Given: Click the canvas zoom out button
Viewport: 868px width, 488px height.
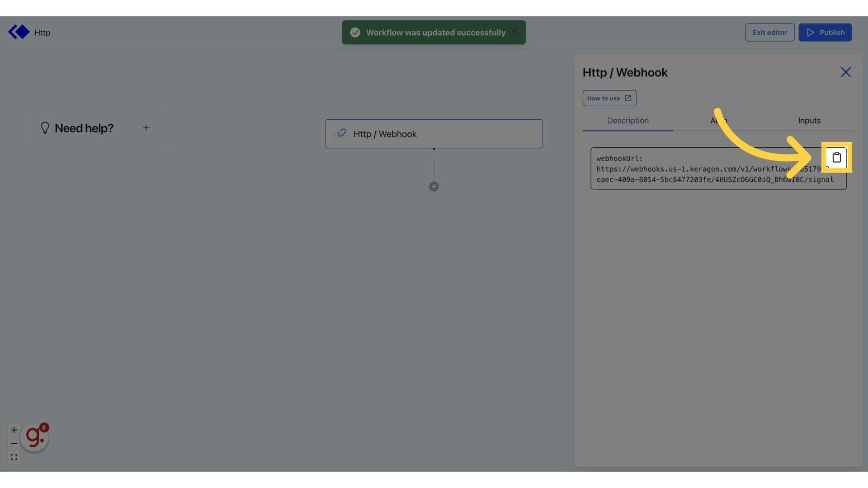Looking at the screenshot, I should pyautogui.click(x=14, y=443).
